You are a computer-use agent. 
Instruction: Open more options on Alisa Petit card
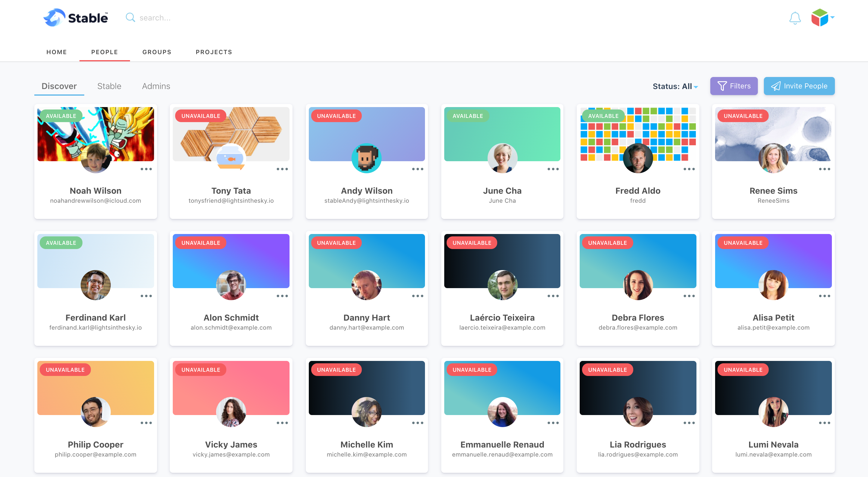click(825, 296)
